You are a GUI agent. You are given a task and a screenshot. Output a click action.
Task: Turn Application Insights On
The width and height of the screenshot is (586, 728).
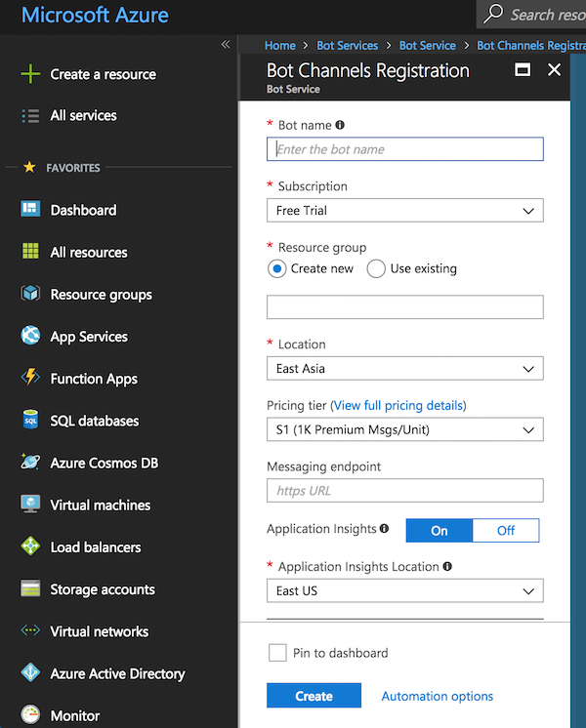coord(439,530)
